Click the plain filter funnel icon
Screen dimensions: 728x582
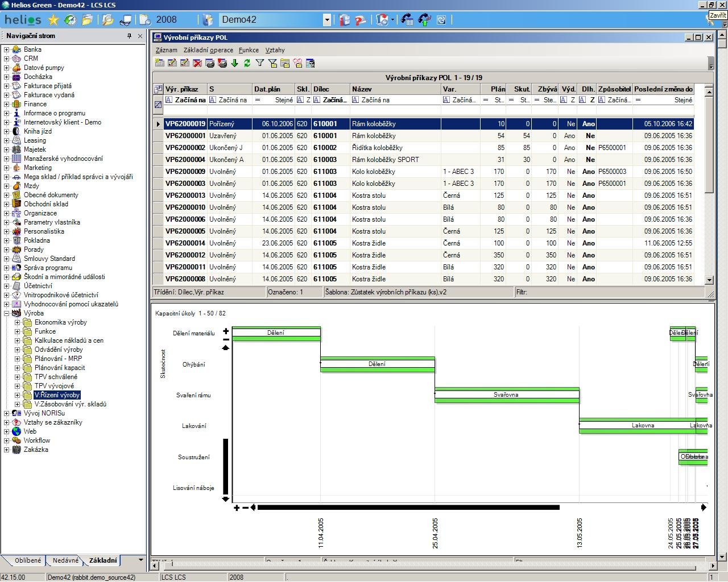[x=260, y=63]
